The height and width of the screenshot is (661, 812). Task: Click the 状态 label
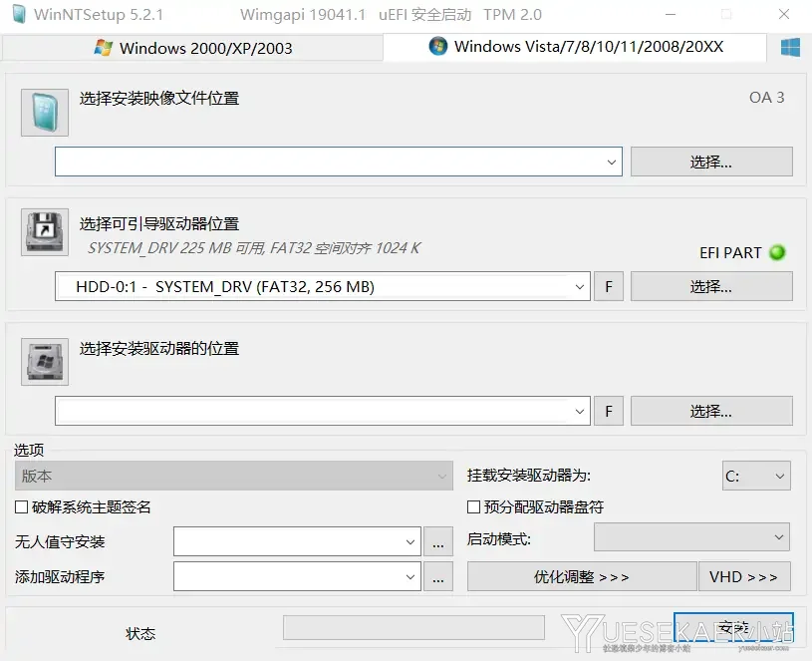pos(140,633)
